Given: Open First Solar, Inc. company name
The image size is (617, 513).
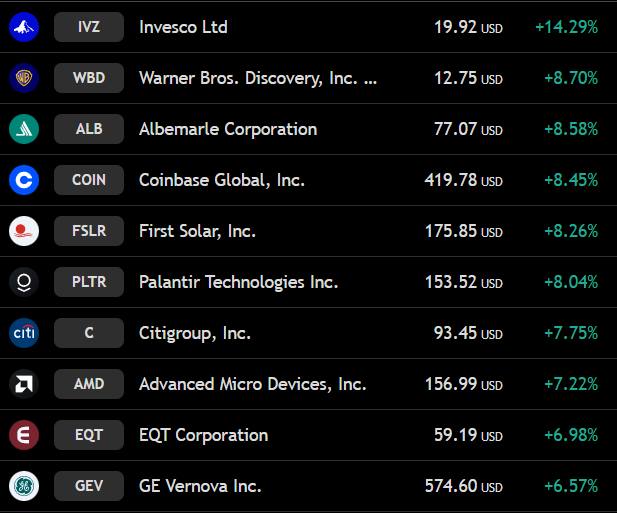Looking at the screenshot, I should click(198, 231).
